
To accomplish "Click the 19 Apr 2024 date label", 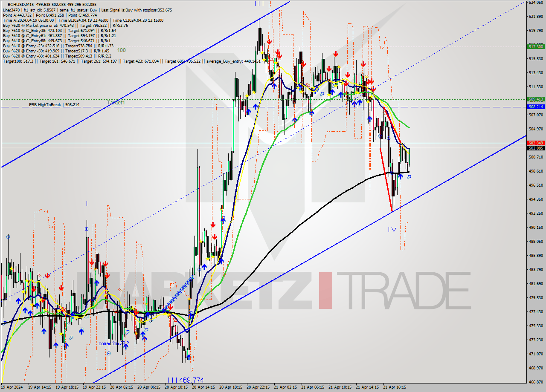I will [12, 387].
